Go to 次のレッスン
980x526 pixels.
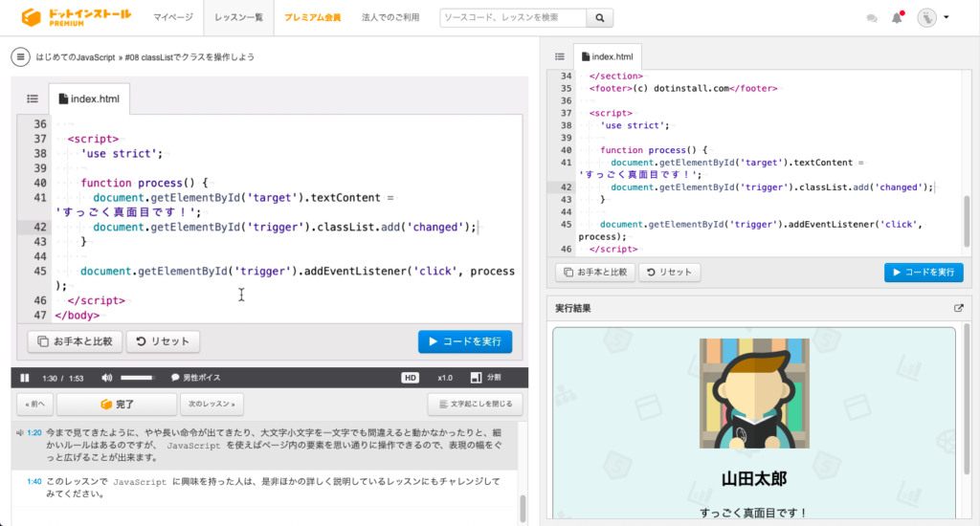(x=212, y=405)
